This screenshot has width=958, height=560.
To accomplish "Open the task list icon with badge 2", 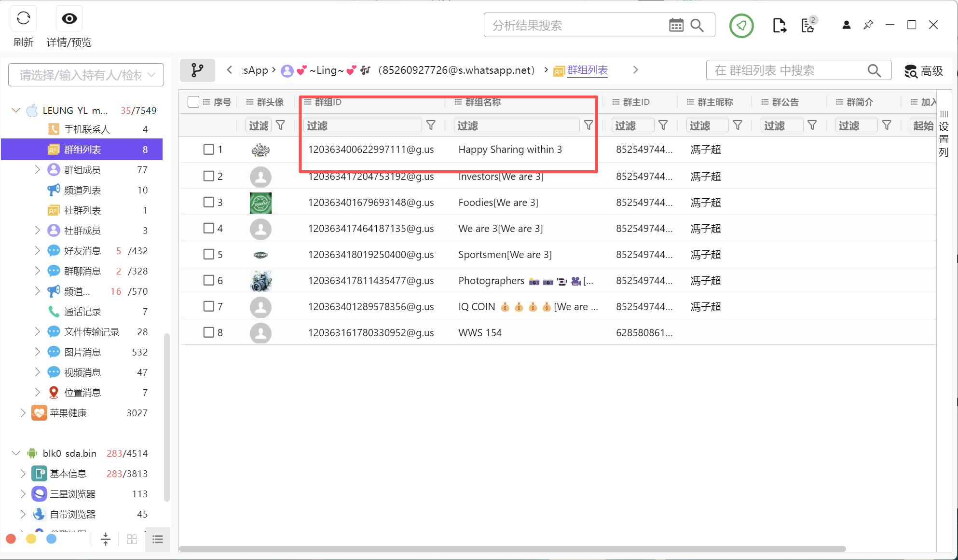I will pyautogui.click(x=808, y=26).
